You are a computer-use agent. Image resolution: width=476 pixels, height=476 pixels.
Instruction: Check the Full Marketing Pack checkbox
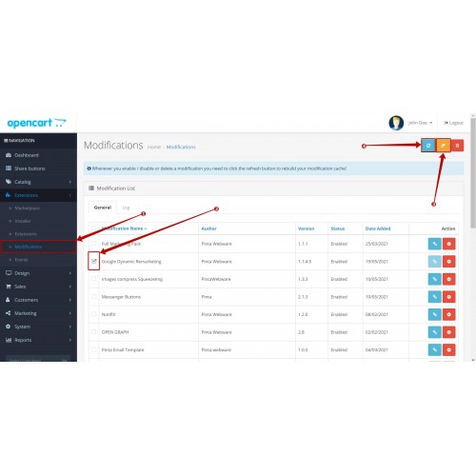click(x=94, y=244)
